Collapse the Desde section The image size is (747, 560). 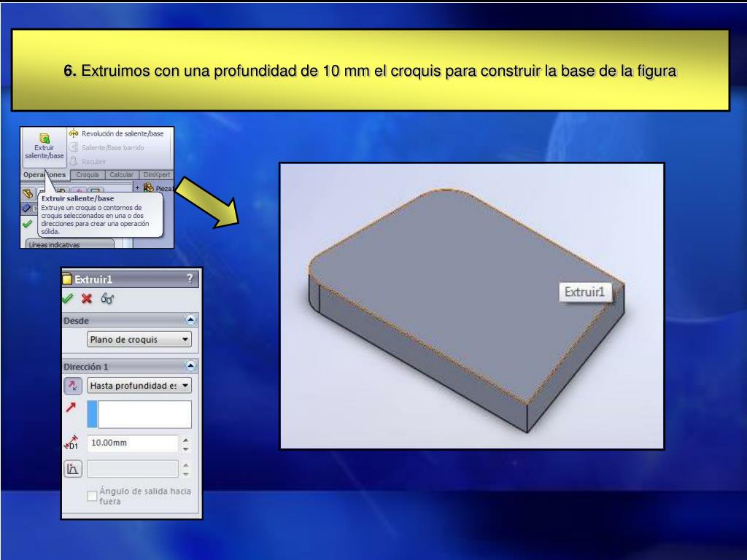(x=190, y=319)
